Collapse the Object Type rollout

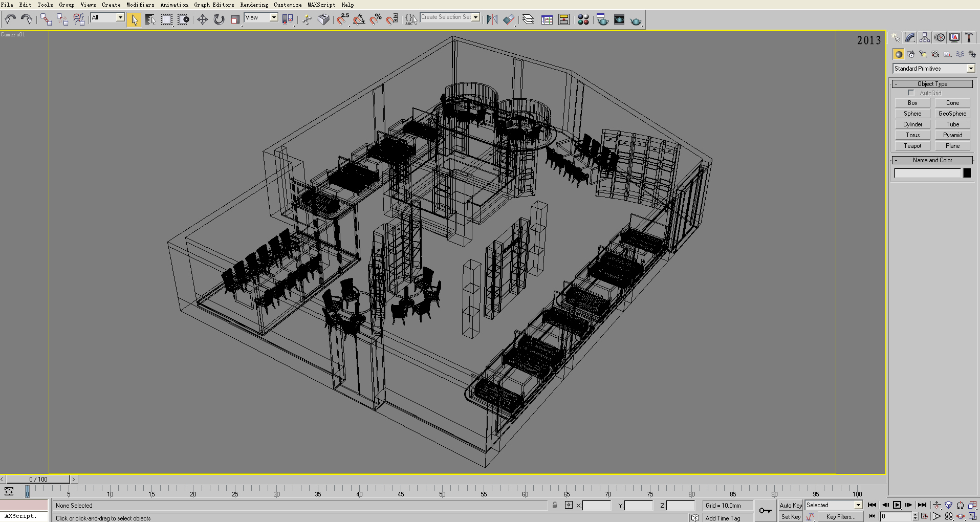932,84
